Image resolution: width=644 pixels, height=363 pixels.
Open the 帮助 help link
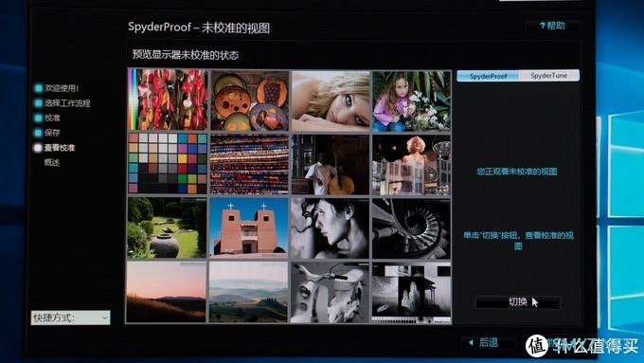[552, 26]
